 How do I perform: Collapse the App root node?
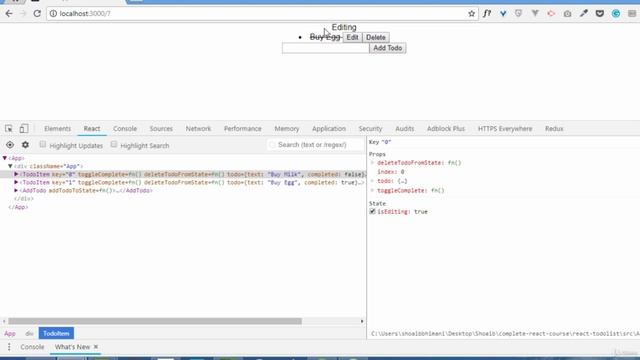[4, 158]
